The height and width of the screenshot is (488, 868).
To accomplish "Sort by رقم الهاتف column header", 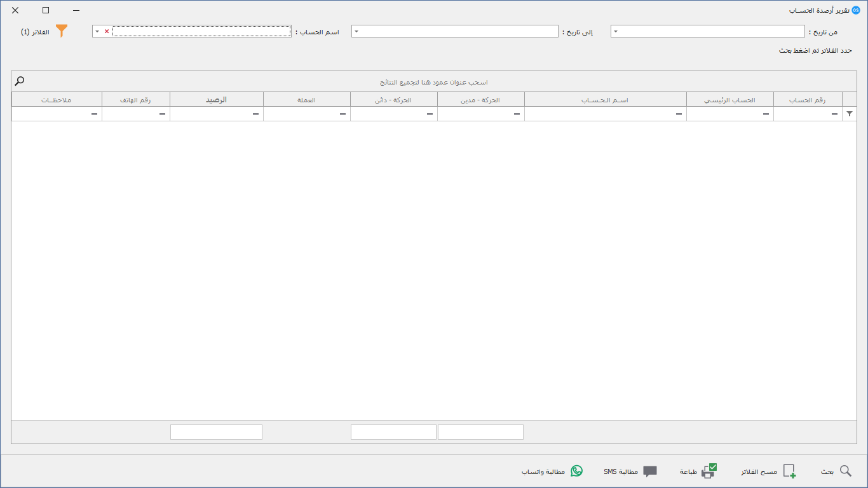I will point(136,100).
